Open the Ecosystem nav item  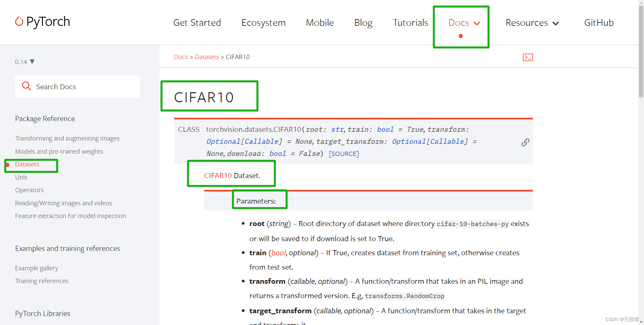tap(263, 23)
